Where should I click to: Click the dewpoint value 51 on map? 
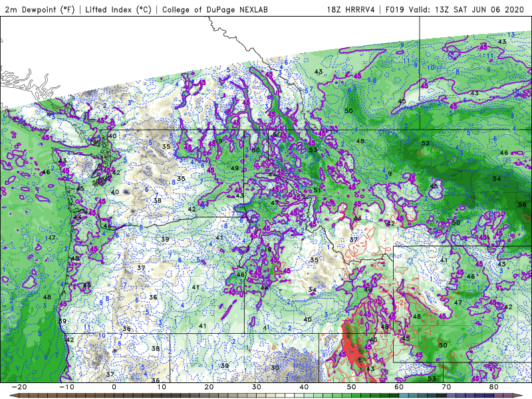coord(317,190)
